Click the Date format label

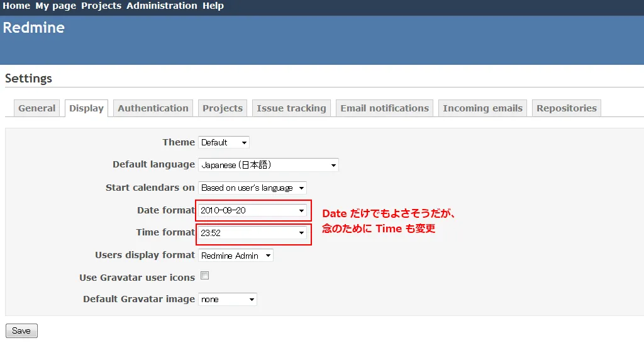tap(166, 210)
